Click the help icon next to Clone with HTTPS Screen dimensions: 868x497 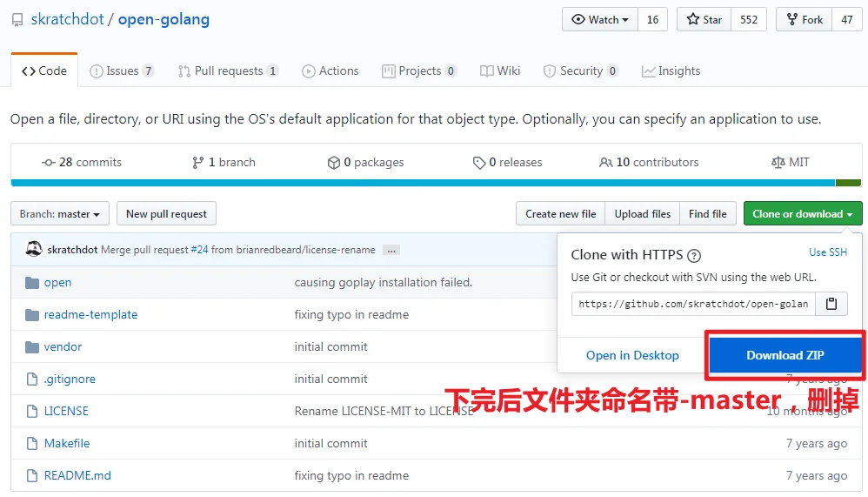(x=694, y=255)
